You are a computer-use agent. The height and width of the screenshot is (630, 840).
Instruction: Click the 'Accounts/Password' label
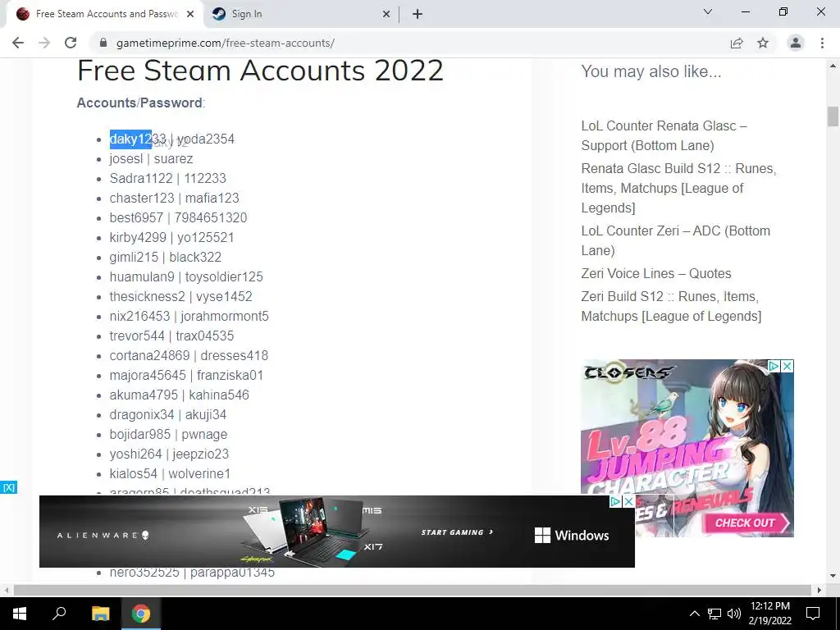click(141, 103)
